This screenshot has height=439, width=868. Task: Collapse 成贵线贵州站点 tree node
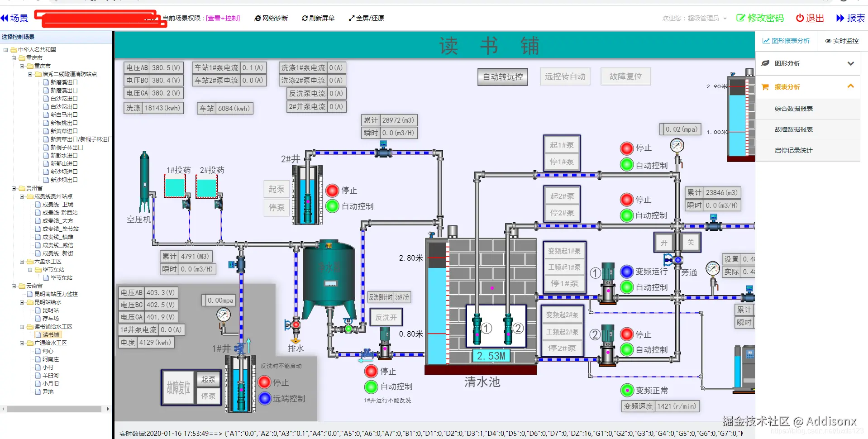tap(22, 196)
